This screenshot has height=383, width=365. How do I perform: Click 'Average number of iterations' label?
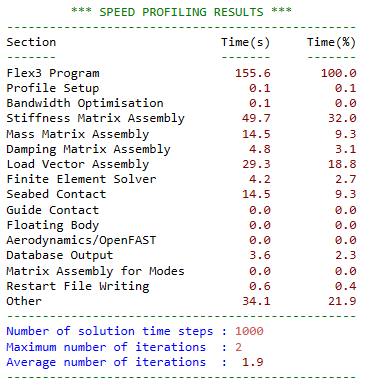coord(106,362)
